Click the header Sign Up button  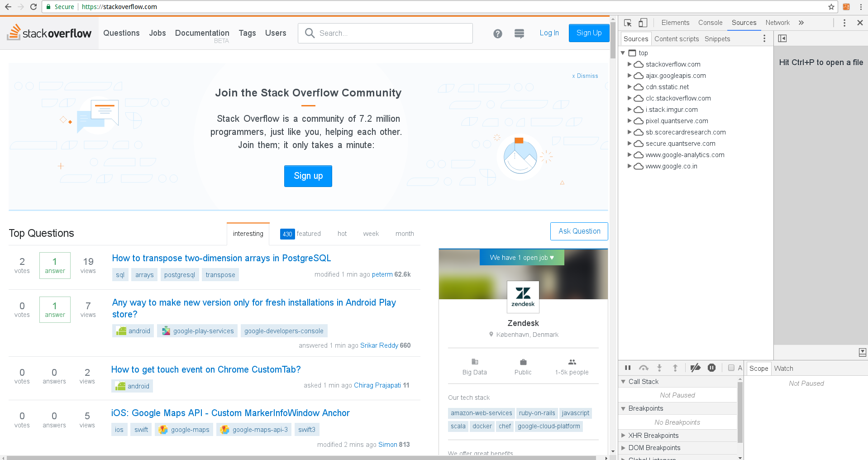(589, 33)
